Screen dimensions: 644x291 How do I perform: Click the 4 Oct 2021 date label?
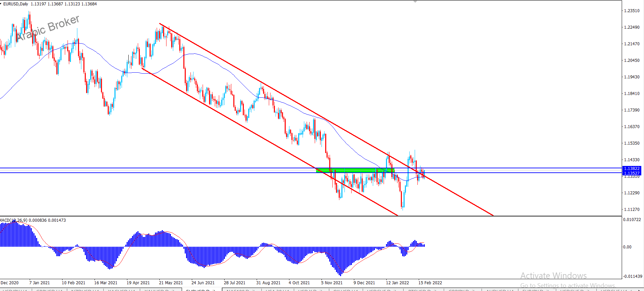(299, 283)
